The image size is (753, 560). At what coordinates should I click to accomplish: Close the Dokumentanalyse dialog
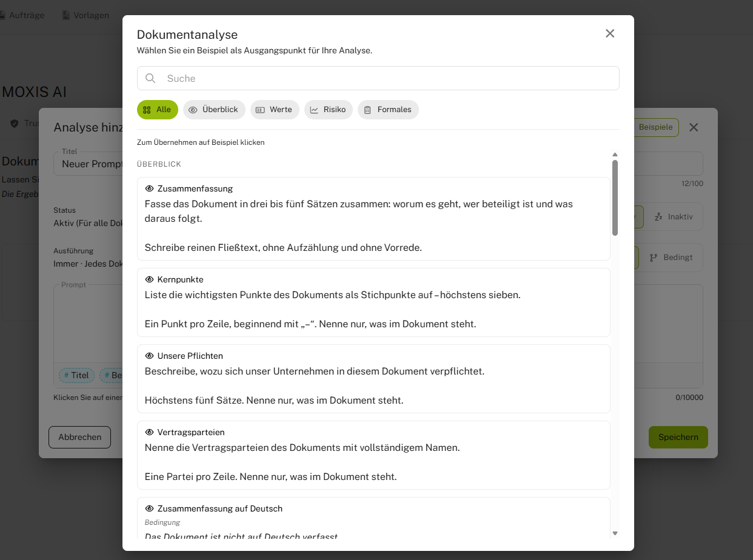click(x=610, y=33)
